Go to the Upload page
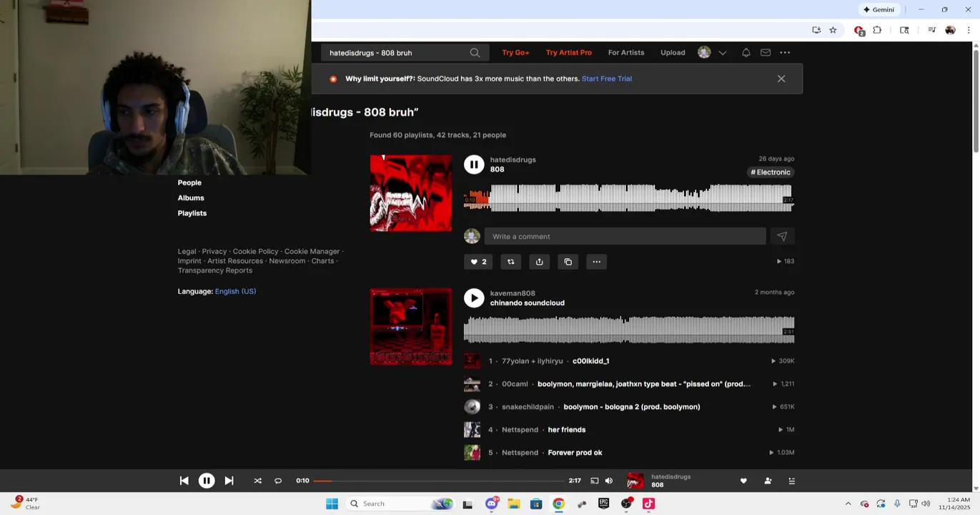The image size is (980, 515). pyautogui.click(x=673, y=53)
